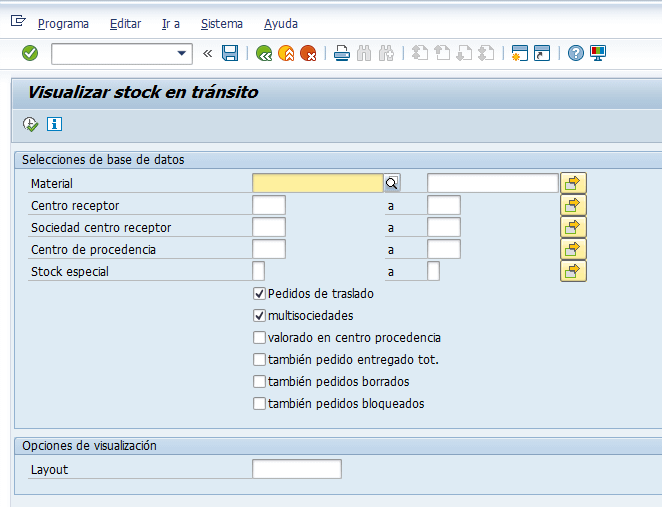Uncheck the Pedidos de traslado checkbox

[x=260, y=294]
